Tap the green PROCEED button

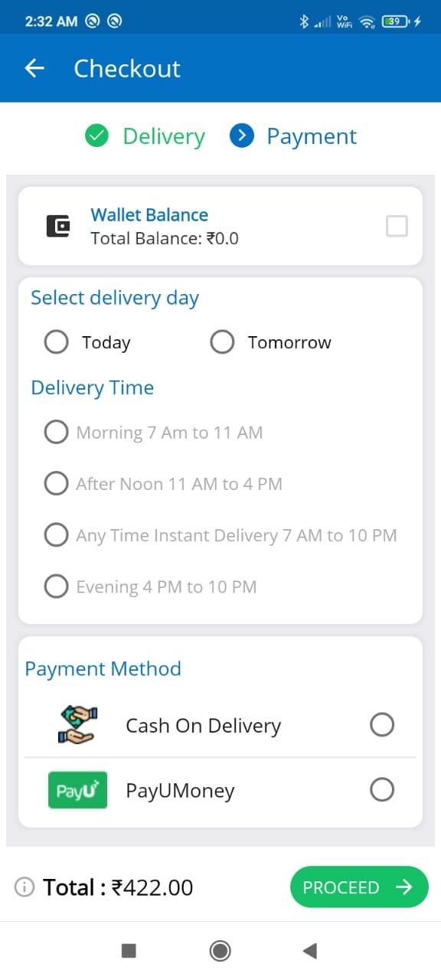tap(359, 887)
